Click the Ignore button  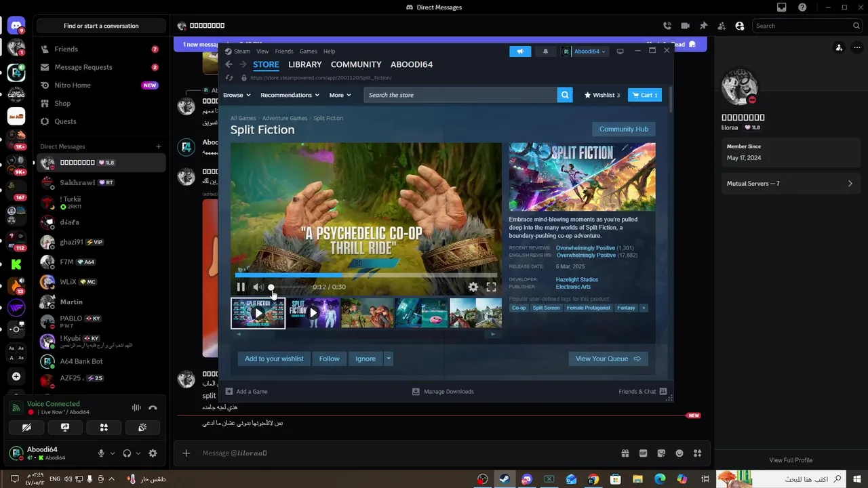pyautogui.click(x=366, y=359)
